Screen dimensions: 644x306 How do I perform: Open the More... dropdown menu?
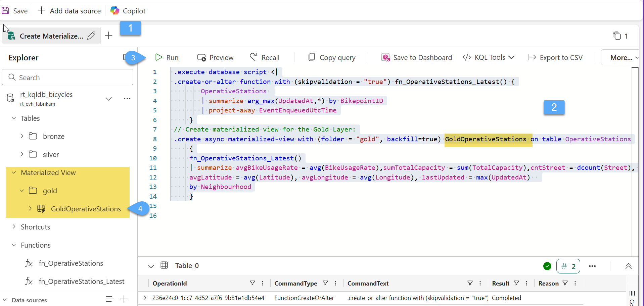point(621,58)
